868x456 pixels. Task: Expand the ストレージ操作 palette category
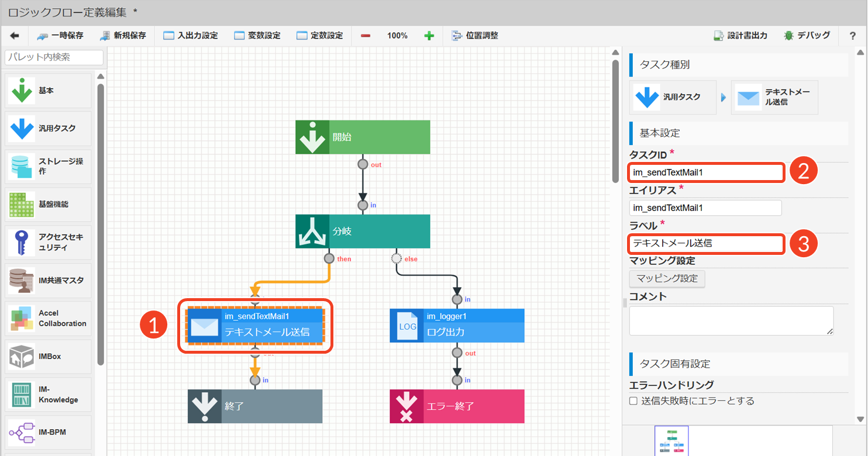[48, 167]
